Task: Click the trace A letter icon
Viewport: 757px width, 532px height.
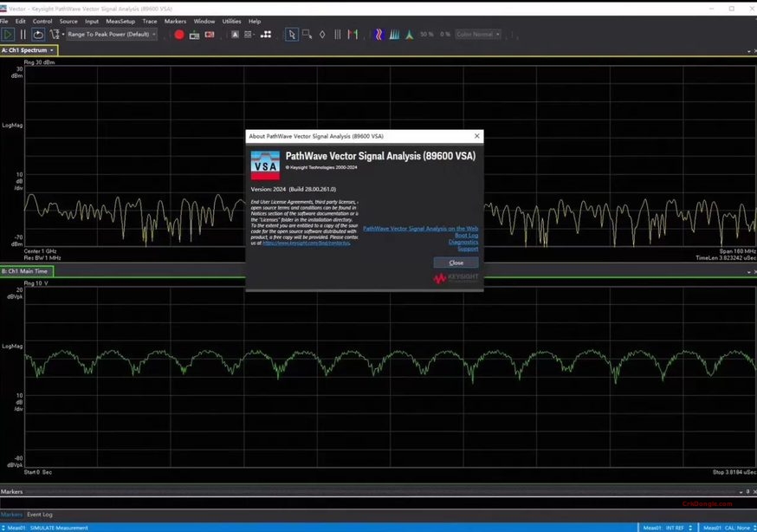Action: pyautogui.click(x=235, y=35)
